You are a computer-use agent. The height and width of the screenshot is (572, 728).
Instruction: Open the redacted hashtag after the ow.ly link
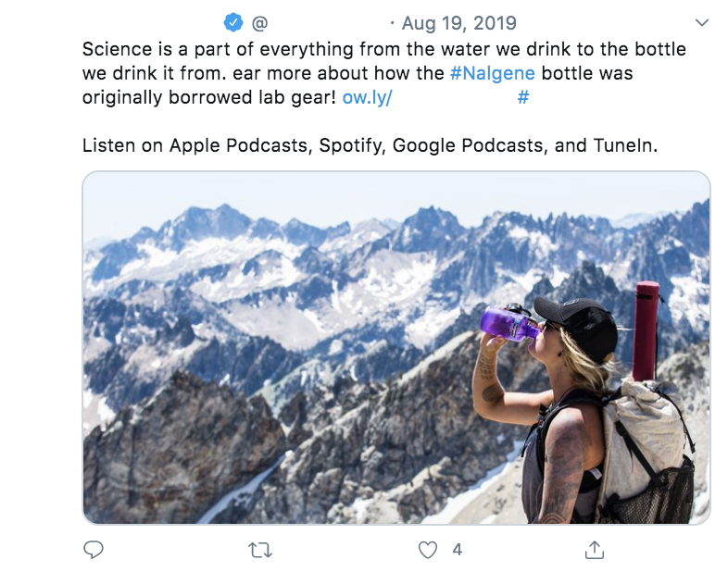[605, 97]
